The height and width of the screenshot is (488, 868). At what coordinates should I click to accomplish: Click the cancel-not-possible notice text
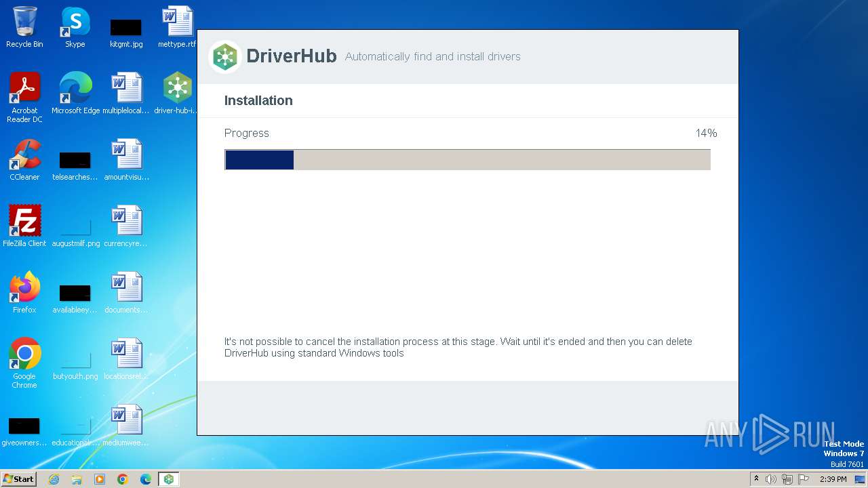(458, 347)
